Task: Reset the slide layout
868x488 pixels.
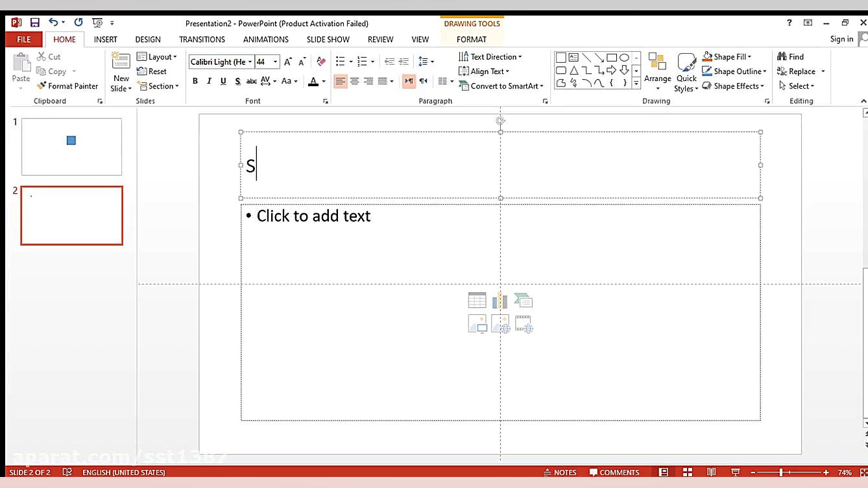Action: pyautogui.click(x=152, y=71)
